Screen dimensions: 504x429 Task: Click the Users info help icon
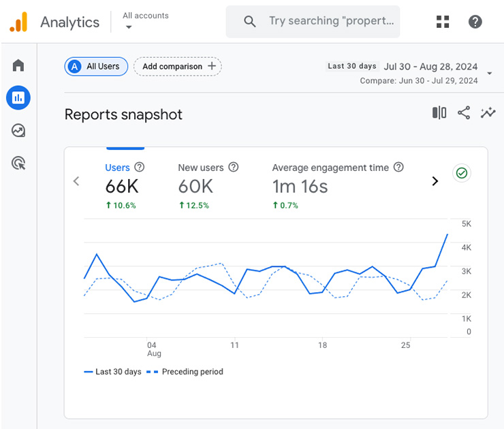140,168
